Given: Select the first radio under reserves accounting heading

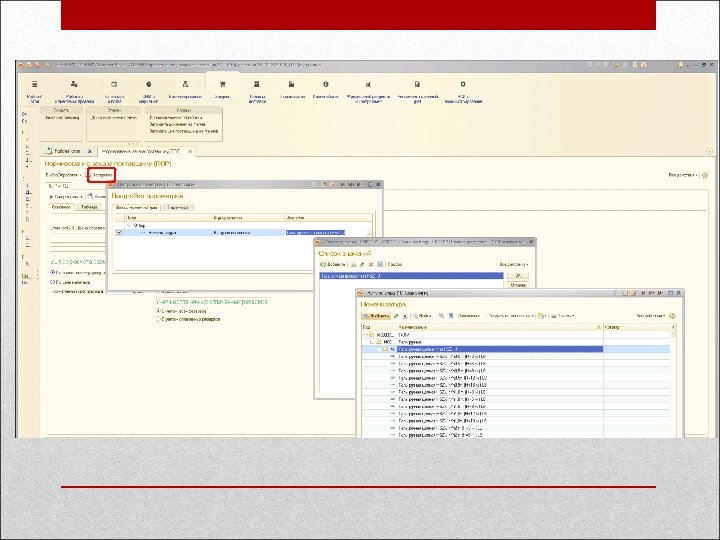Looking at the screenshot, I should (x=158, y=311).
